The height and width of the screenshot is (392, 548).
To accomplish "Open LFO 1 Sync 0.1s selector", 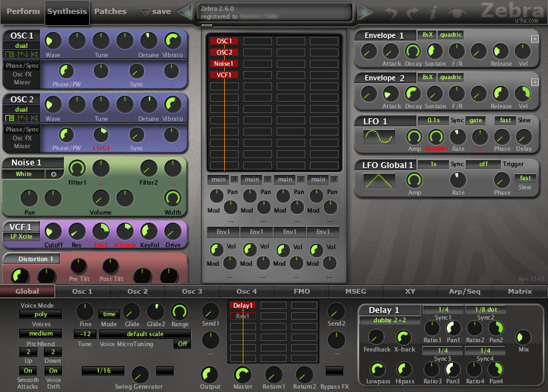I will click(434, 120).
